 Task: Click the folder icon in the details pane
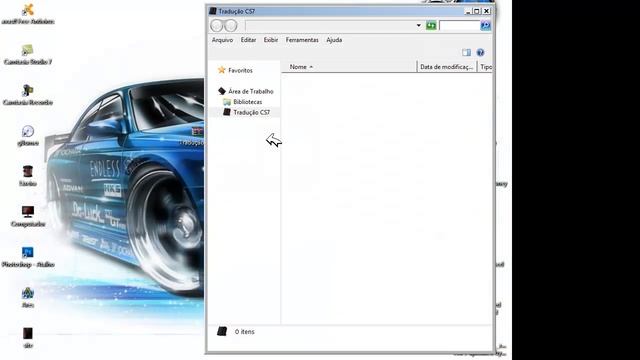click(222, 331)
